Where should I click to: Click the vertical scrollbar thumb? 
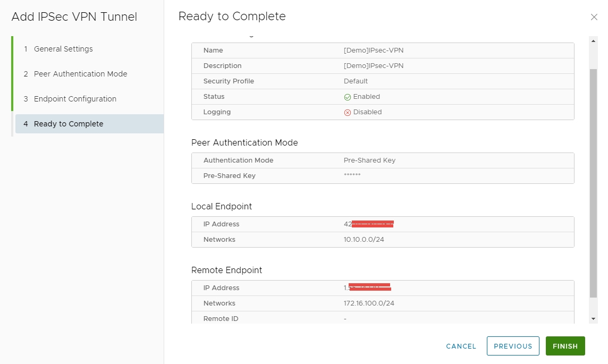click(594, 181)
